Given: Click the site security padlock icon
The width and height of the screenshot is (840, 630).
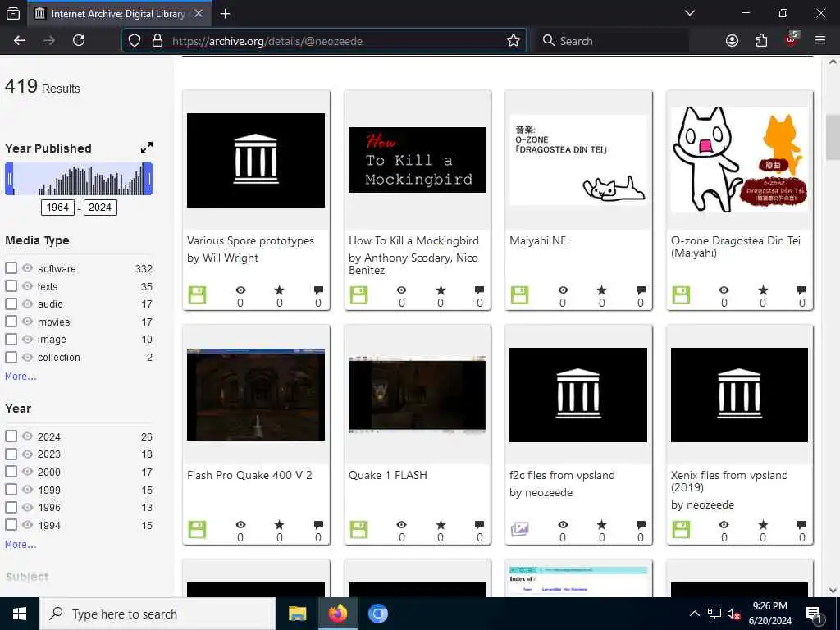Looking at the screenshot, I should 157,41.
